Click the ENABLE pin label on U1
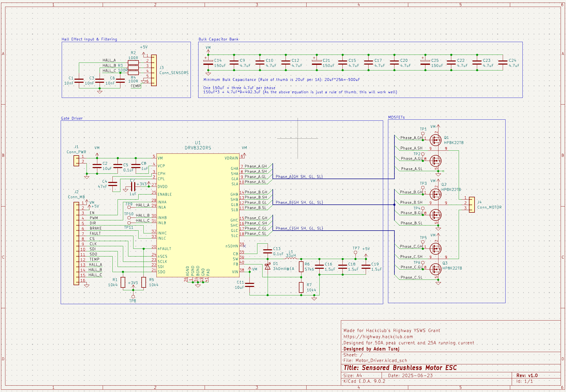This screenshot has width=566, height=392. (165, 194)
